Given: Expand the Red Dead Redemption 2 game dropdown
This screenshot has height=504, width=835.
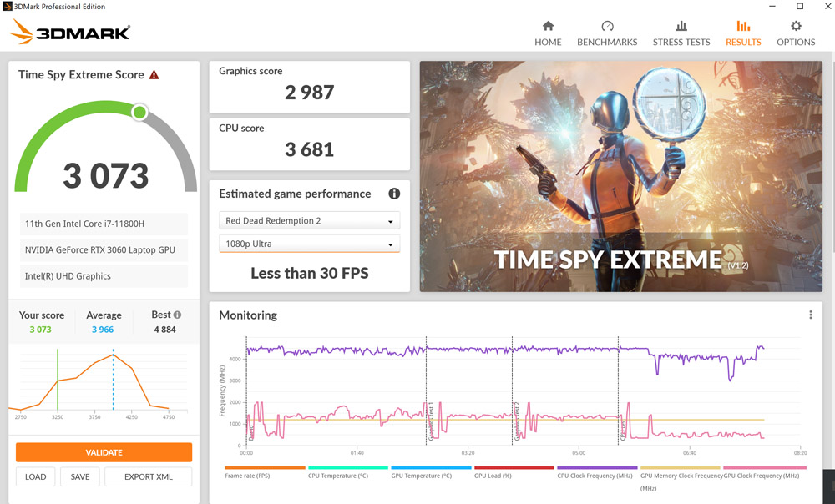Looking at the screenshot, I should point(310,221).
